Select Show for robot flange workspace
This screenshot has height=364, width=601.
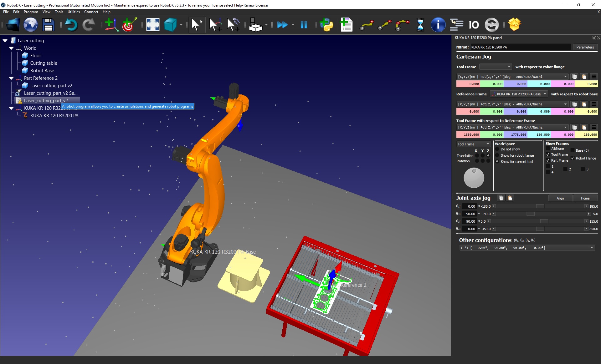pos(497,155)
